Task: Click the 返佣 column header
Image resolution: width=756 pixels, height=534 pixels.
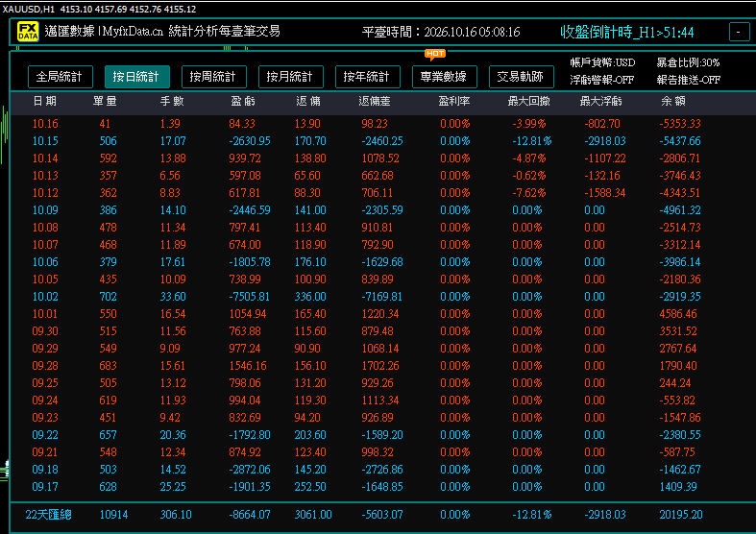Action: [x=308, y=101]
